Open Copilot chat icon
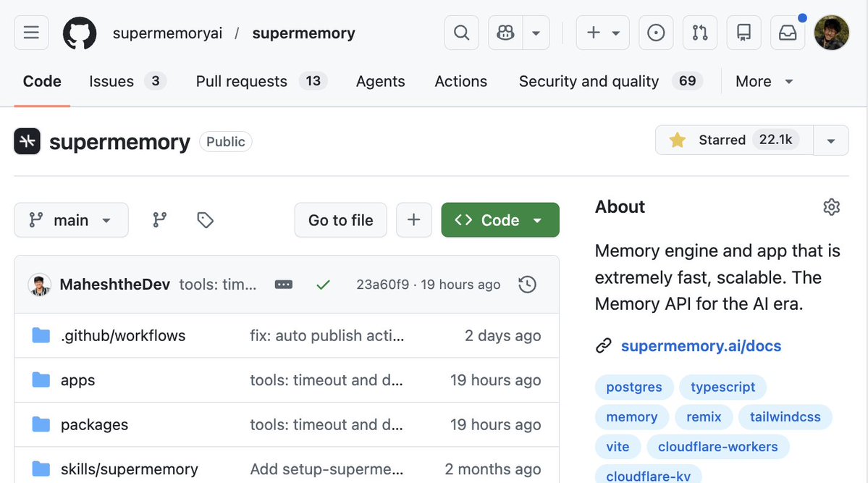 [x=505, y=33]
